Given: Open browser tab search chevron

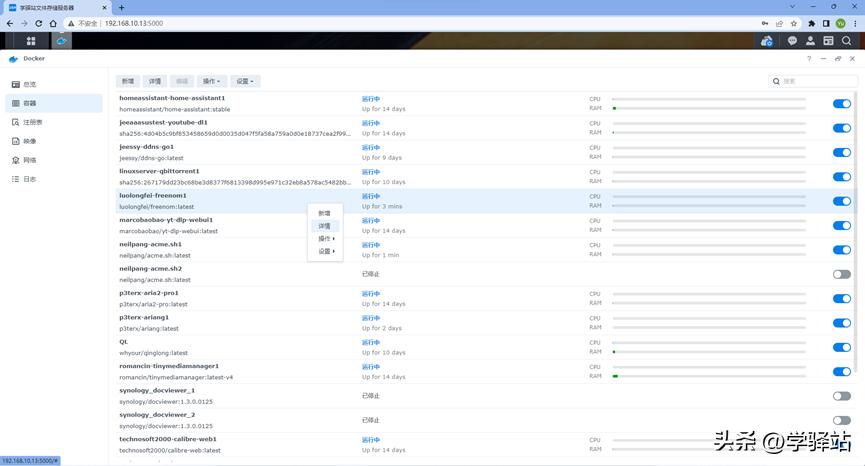Looking at the screenshot, I should [792, 7].
